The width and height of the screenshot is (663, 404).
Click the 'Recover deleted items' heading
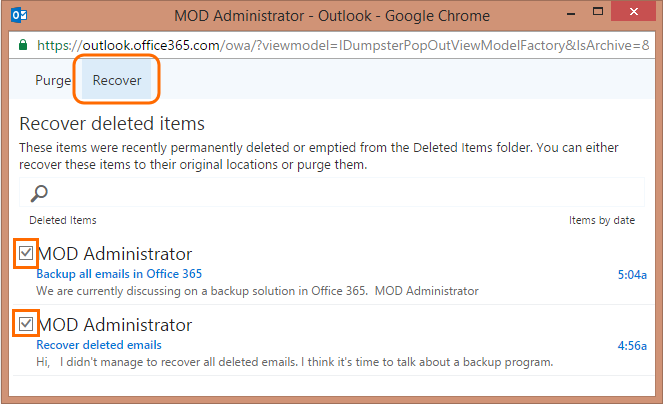pyautogui.click(x=112, y=124)
